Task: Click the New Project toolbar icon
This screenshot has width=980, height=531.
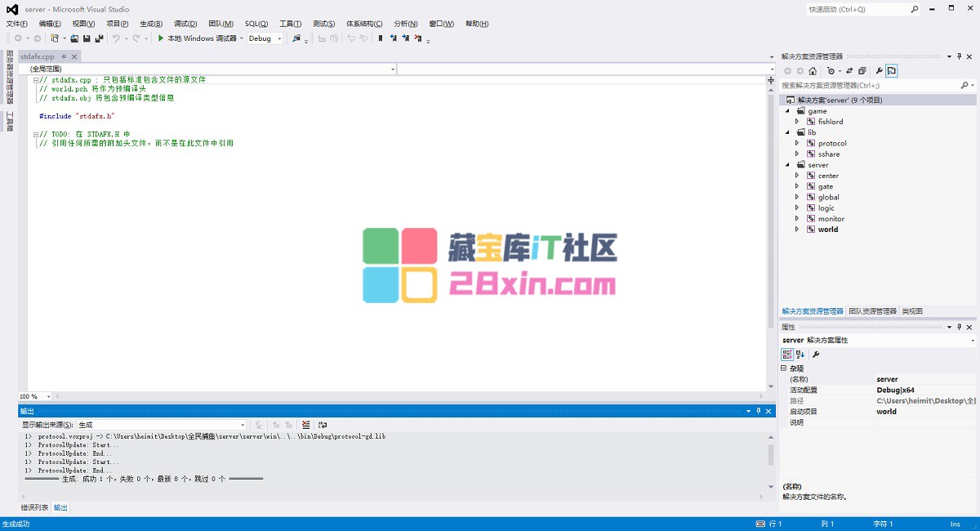Action: [55, 38]
